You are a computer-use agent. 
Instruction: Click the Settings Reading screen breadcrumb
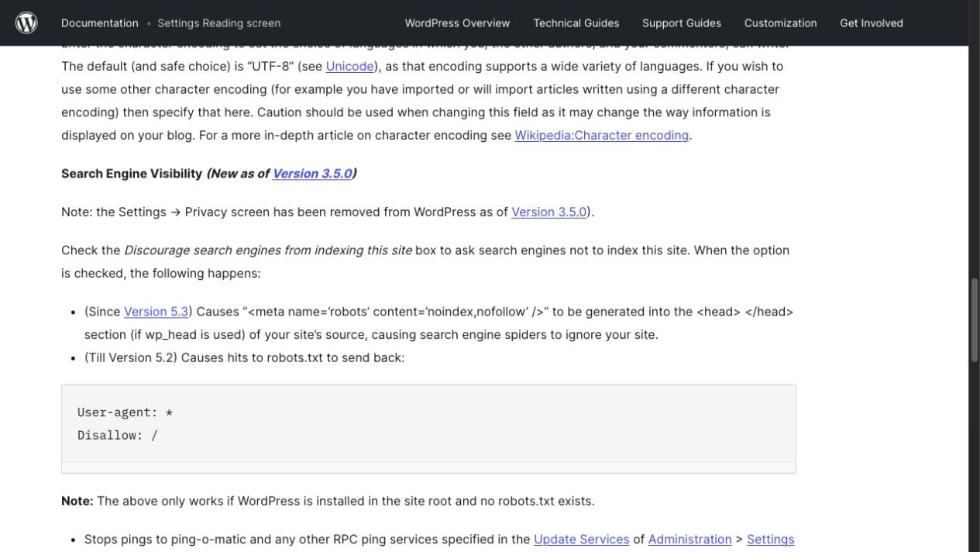(x=219, y=23)
